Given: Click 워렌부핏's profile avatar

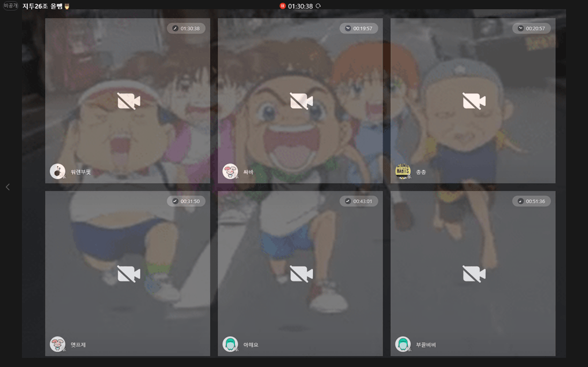Looking at the screenshot, I should 57,171.
